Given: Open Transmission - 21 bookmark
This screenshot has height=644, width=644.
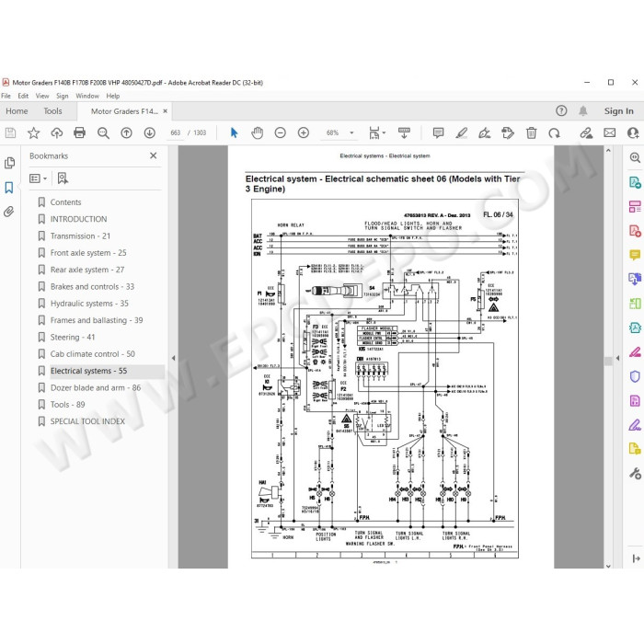Looking at the screenshot, I should pyautogui.click(x=80, y=236).
